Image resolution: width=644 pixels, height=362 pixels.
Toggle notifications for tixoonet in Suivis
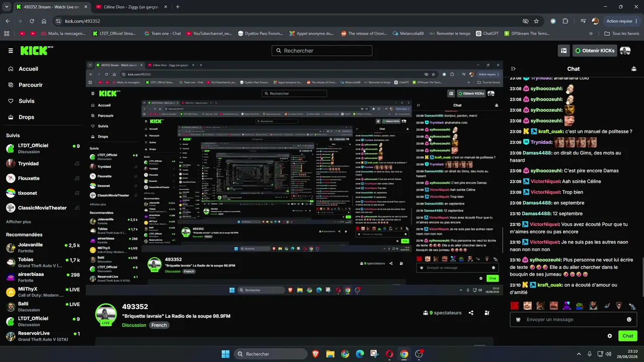coord(77,193)
